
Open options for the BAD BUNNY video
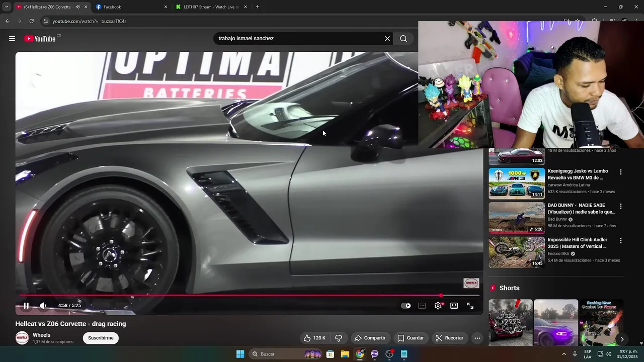pos(621,206)
